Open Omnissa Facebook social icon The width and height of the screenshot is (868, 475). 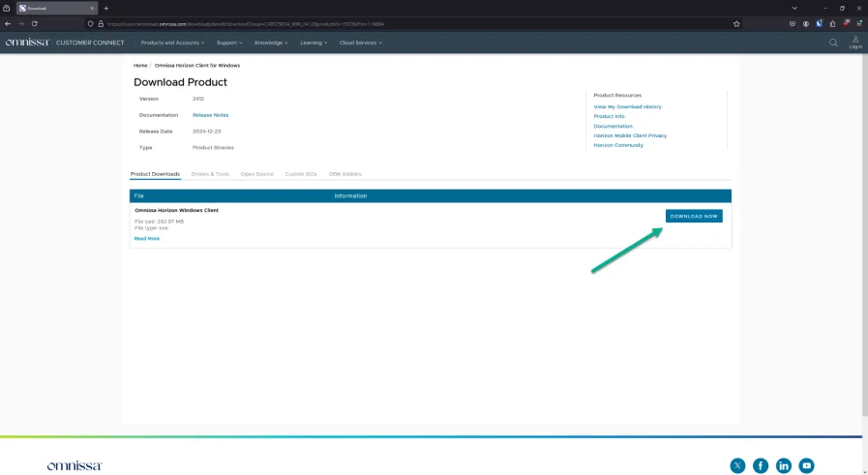(761, 465)
